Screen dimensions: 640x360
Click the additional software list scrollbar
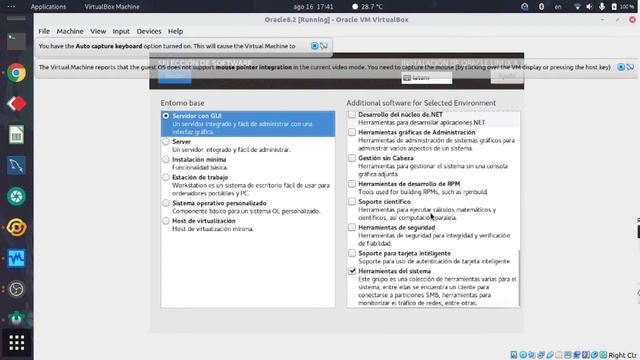(x=519, y=278)
